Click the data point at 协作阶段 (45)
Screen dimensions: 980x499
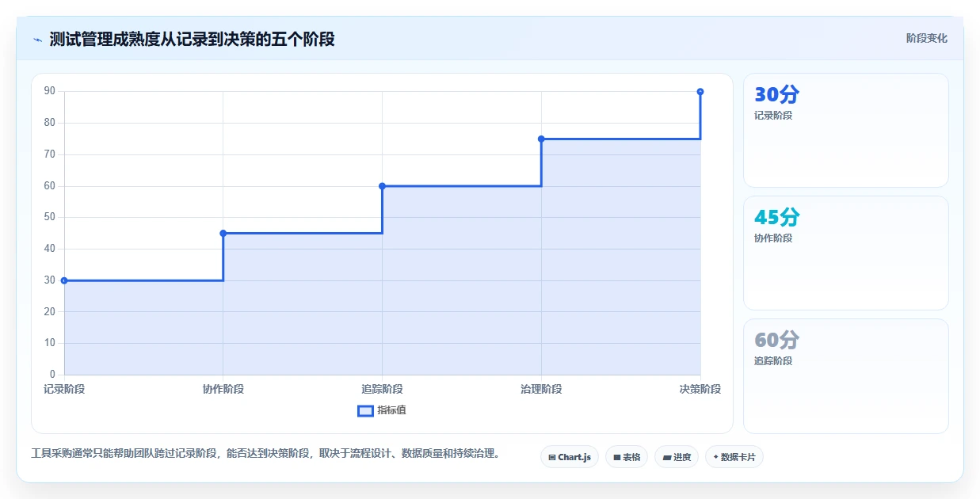pos(223,233)
